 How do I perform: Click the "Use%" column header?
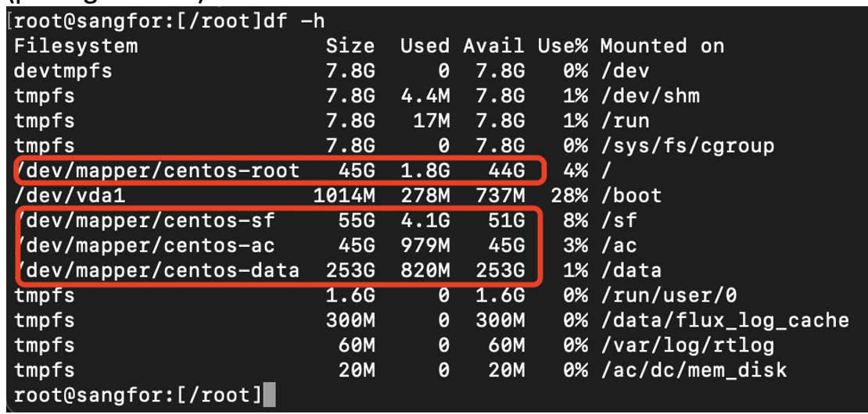(x=562, y=46)
